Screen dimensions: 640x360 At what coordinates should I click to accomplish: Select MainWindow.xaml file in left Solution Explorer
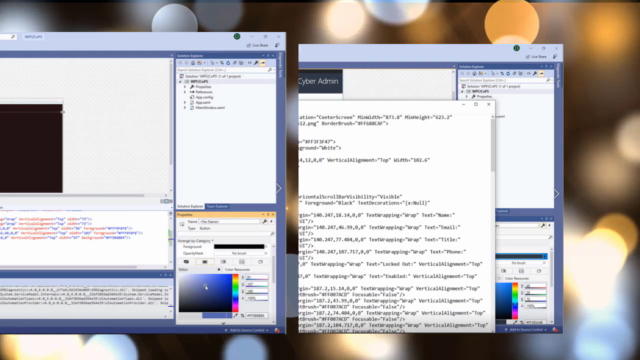210,108
